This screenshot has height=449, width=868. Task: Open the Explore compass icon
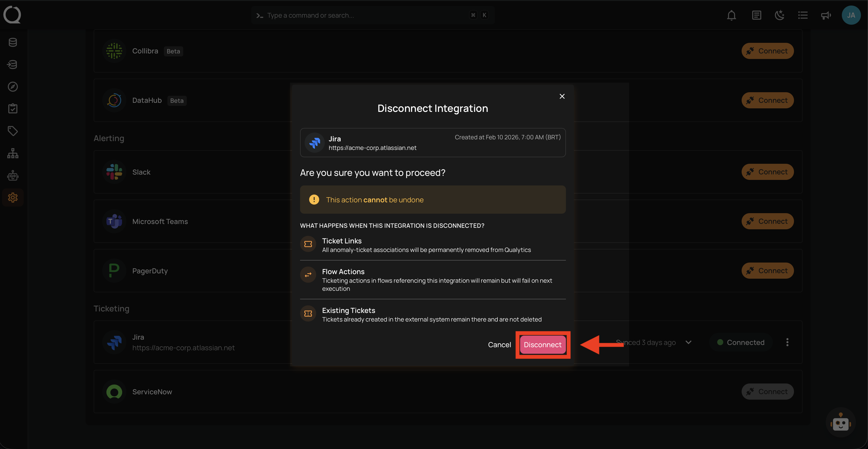point(13,87)
